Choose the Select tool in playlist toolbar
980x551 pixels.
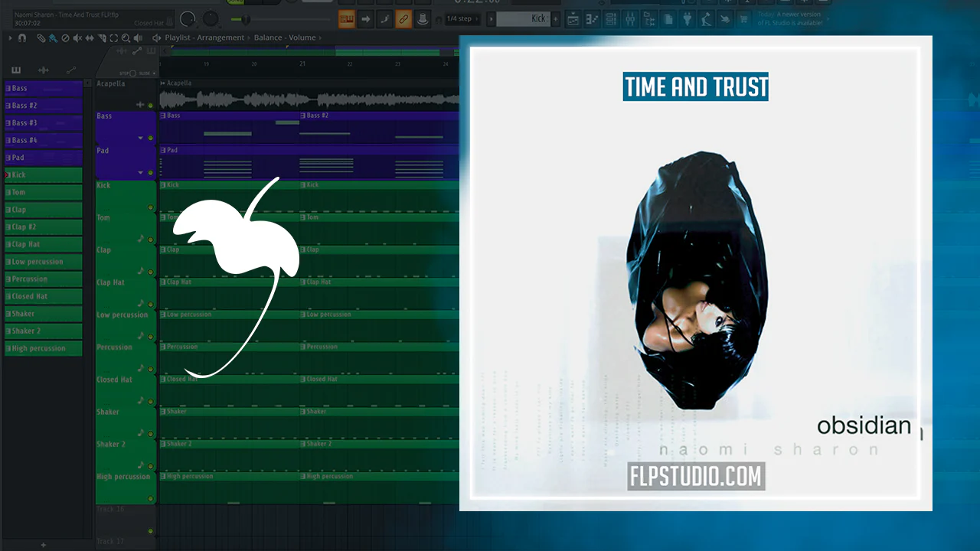tap(114, 37)
